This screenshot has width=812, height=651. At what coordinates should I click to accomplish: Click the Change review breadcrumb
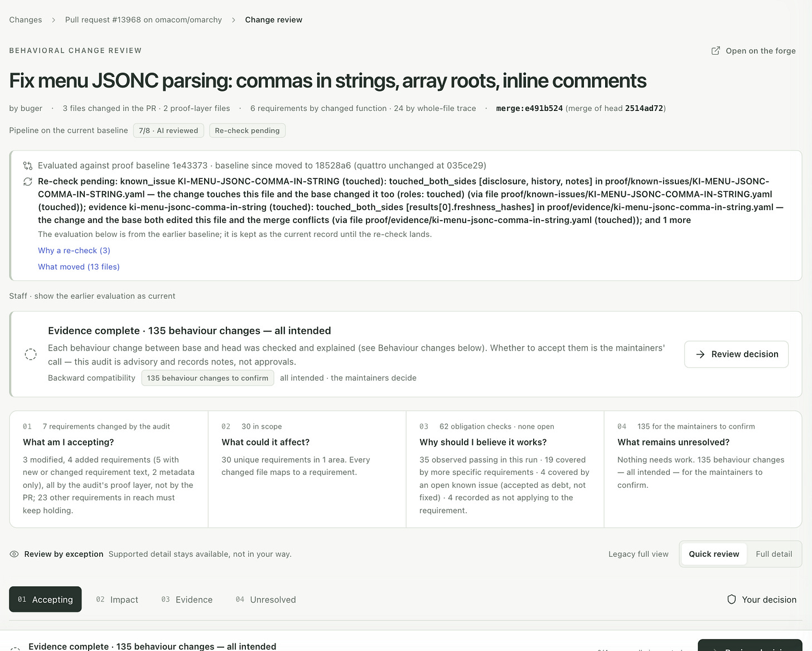click(x=274, y=20)
